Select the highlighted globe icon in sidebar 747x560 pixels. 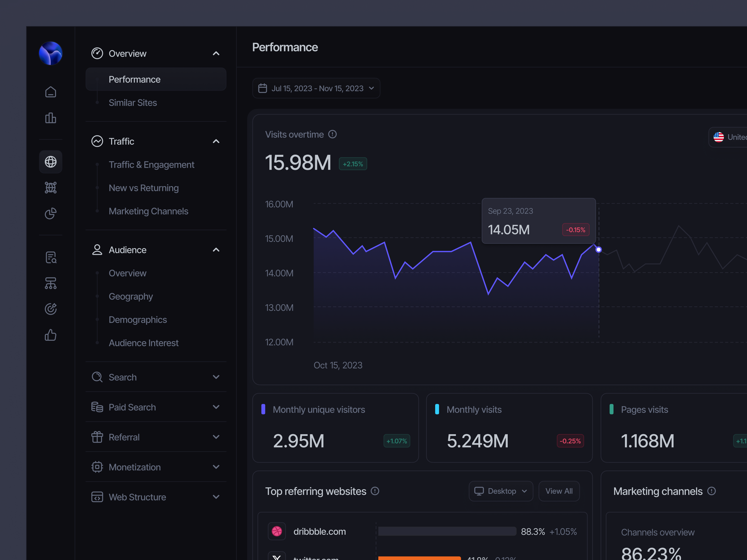click(50, 162)
